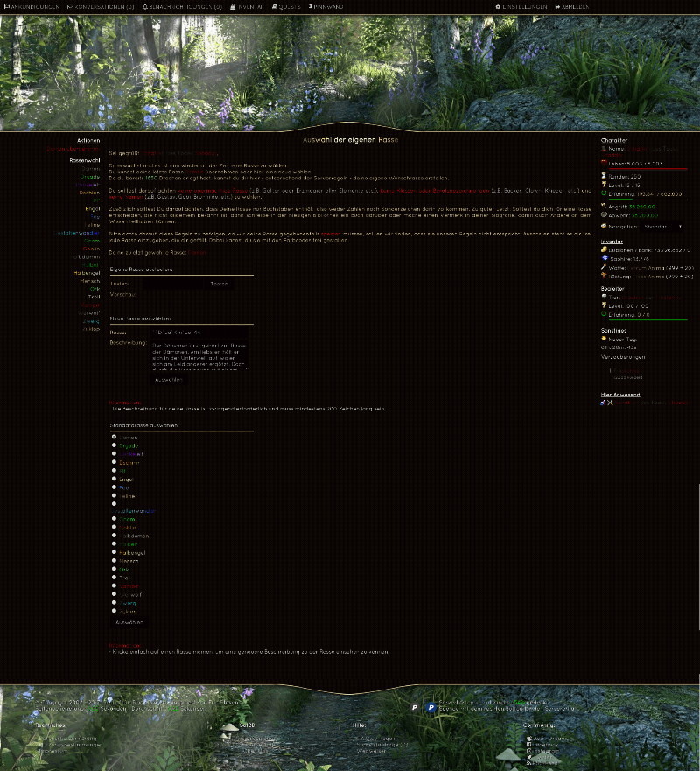Click the sun icon next to Neuer Tag
This screenshot has width=700, height=771.
[604, 339]
